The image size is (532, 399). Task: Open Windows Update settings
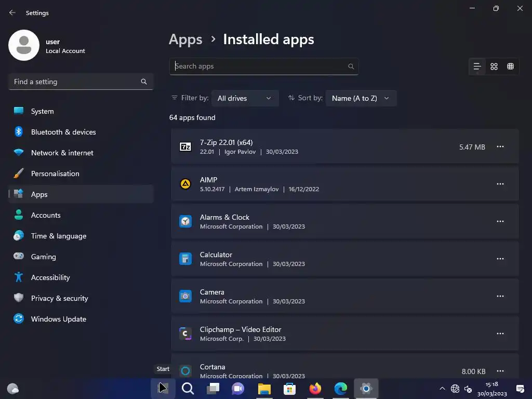[x=81, y=319]
